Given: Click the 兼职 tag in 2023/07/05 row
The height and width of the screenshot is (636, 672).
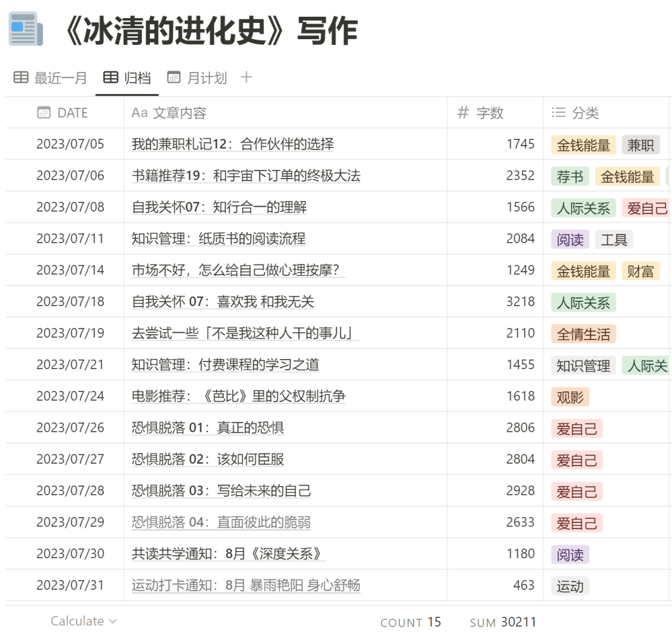Looking at the screenshot, I should point(640,145).
